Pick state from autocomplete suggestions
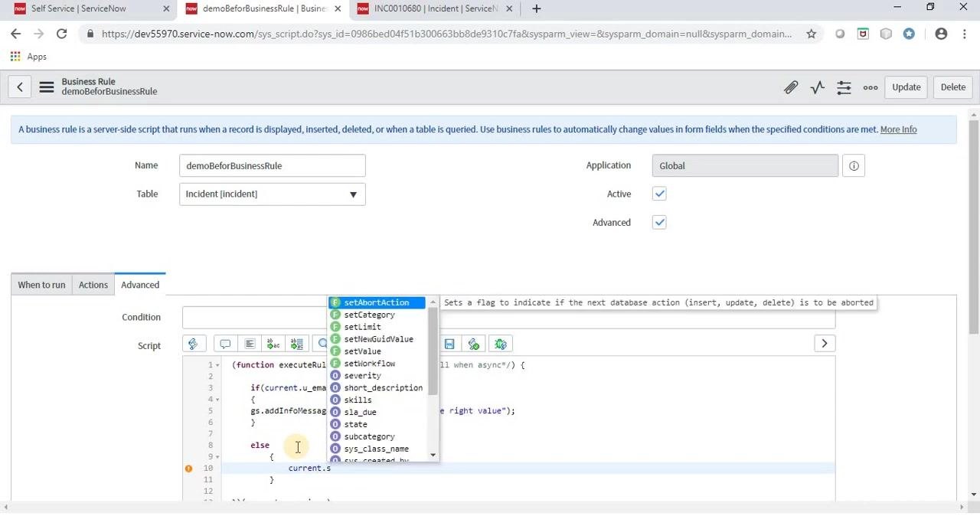This screenshot has height=516, width=980. point(377,424)
